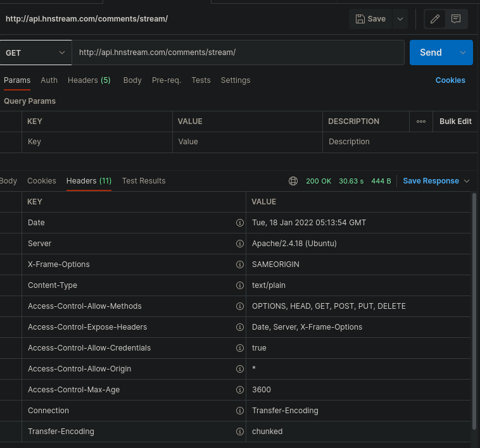480x448 pixels.
Task: Click the globe network icon
Action: (x=293, y=181)
